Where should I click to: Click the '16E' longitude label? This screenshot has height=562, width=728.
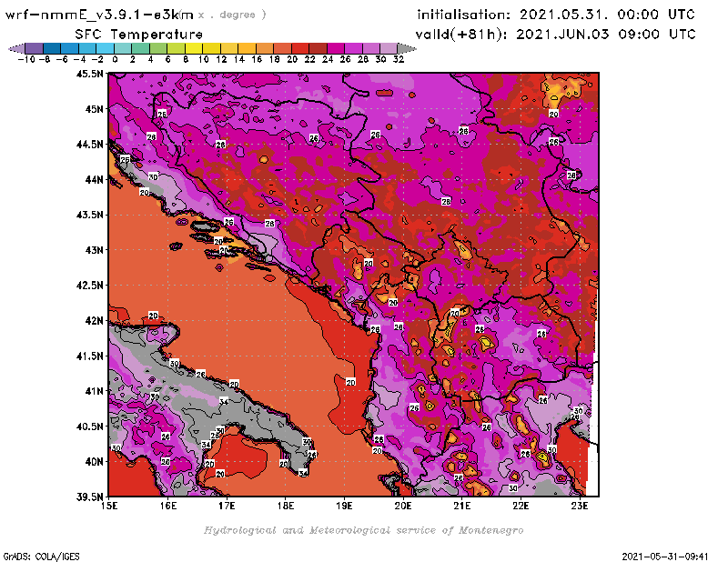(x=168, y=506)
